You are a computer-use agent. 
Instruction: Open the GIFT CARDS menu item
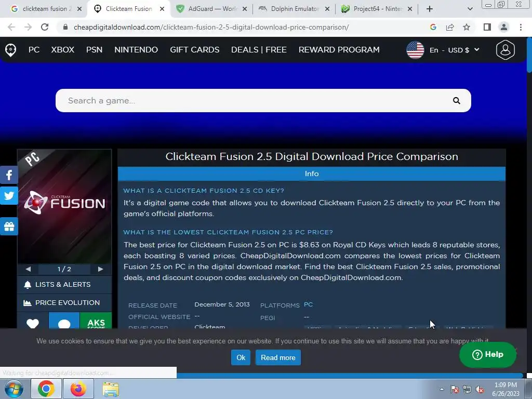click(195, 50)
